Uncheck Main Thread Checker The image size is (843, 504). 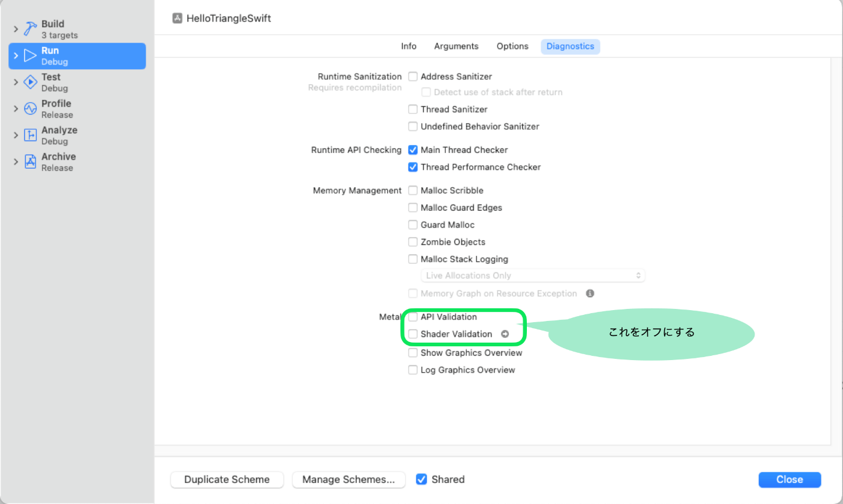coord(413,150)
